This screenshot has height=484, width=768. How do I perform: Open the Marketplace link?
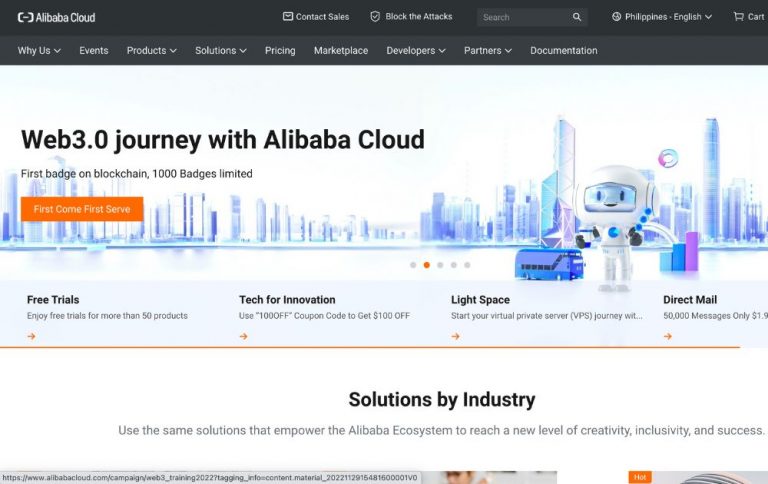click(340, 50)
